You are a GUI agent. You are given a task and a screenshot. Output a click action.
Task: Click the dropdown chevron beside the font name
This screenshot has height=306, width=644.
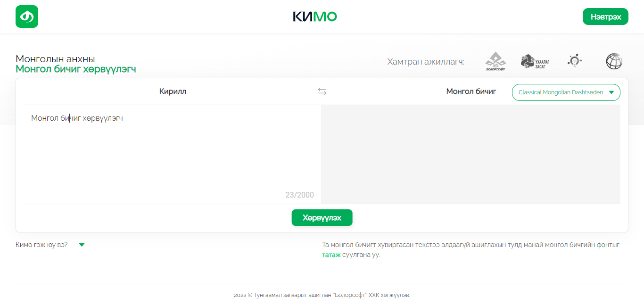coord(612,92)
